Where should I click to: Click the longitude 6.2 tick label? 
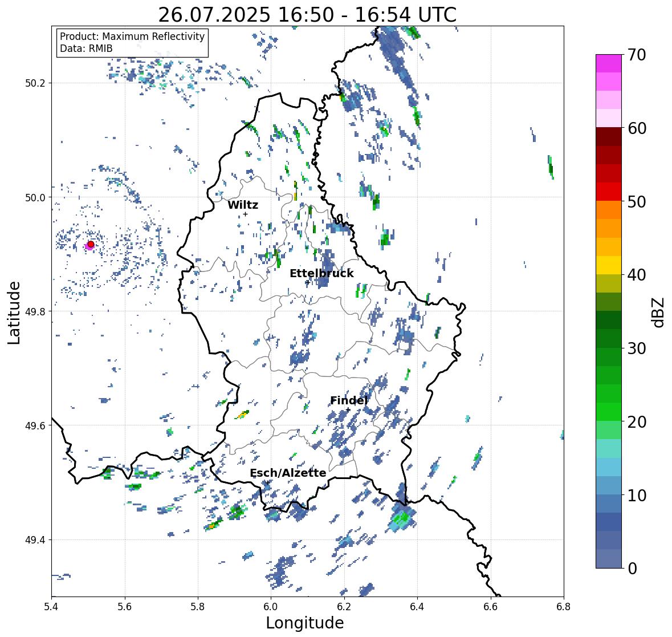(344, 607)
